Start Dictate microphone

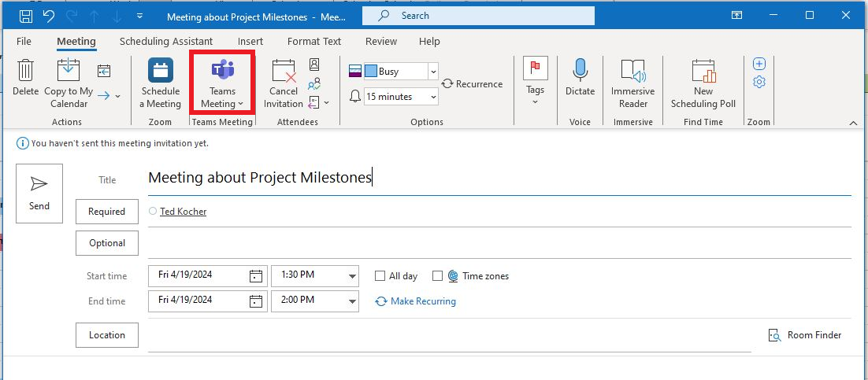580,72
